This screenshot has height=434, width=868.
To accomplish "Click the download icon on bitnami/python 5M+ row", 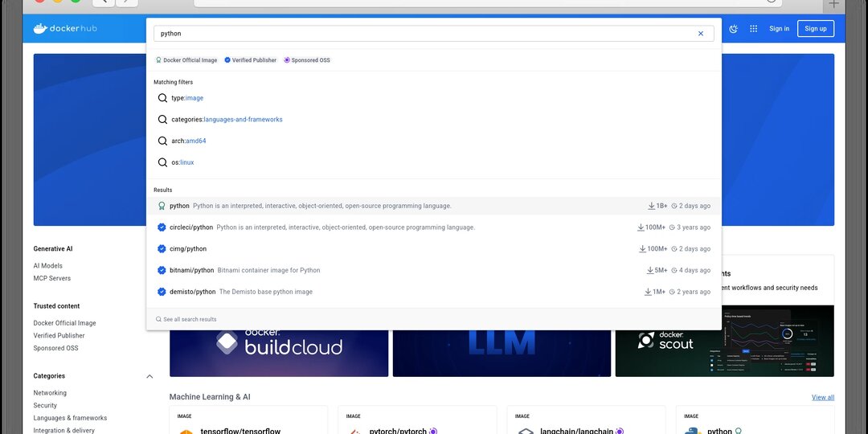I will coord(650,271).
